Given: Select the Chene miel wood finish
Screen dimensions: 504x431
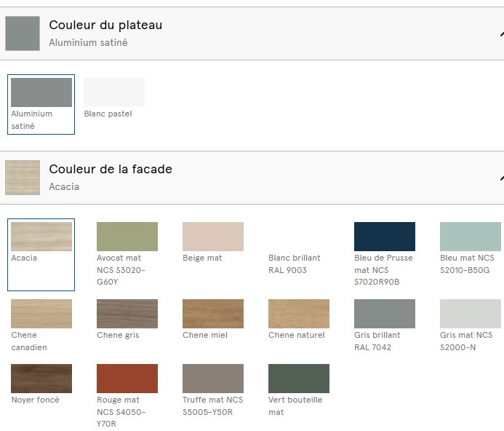Looking at the screenshot, I should [x=213, y=325].
